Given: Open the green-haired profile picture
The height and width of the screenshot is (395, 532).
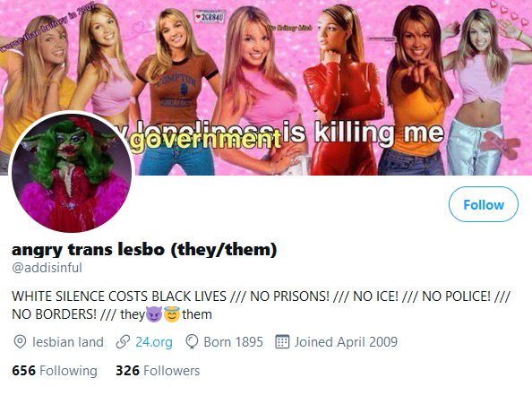Looking at the screenshot, I should tap(72, 172).
